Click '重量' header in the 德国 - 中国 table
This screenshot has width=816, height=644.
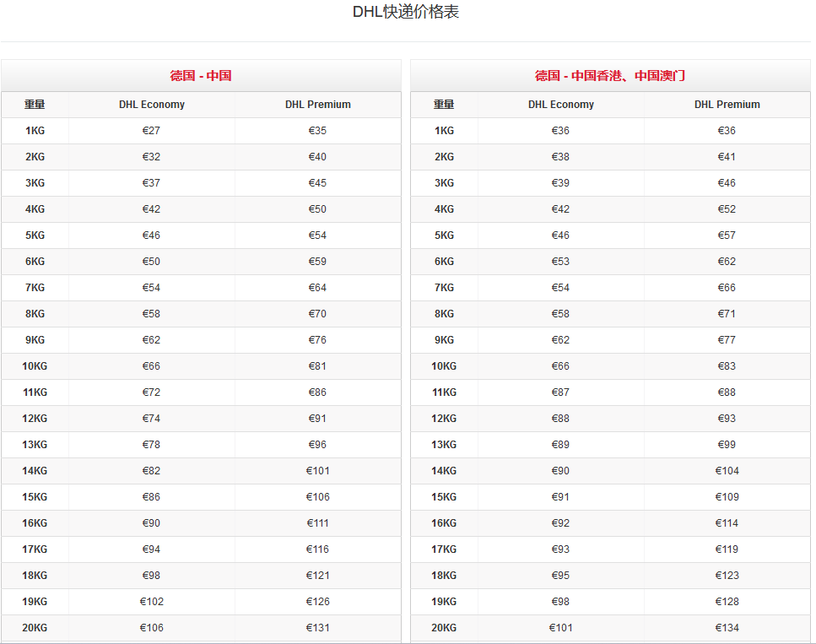(x=35, y=104)
